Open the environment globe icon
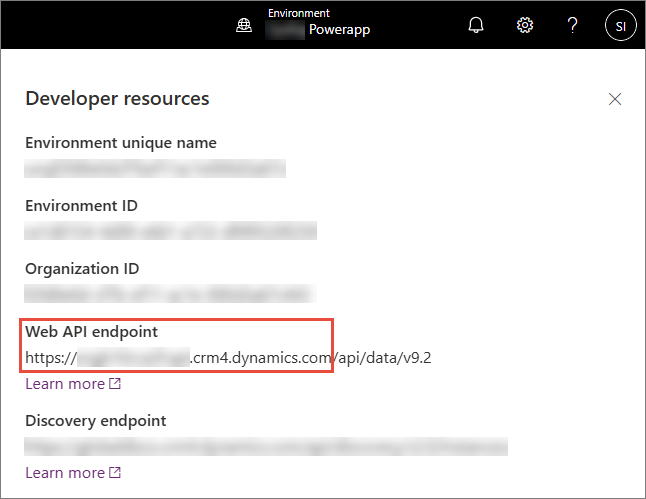The height and width of the screenshot is (499, 646). [244, 26]
